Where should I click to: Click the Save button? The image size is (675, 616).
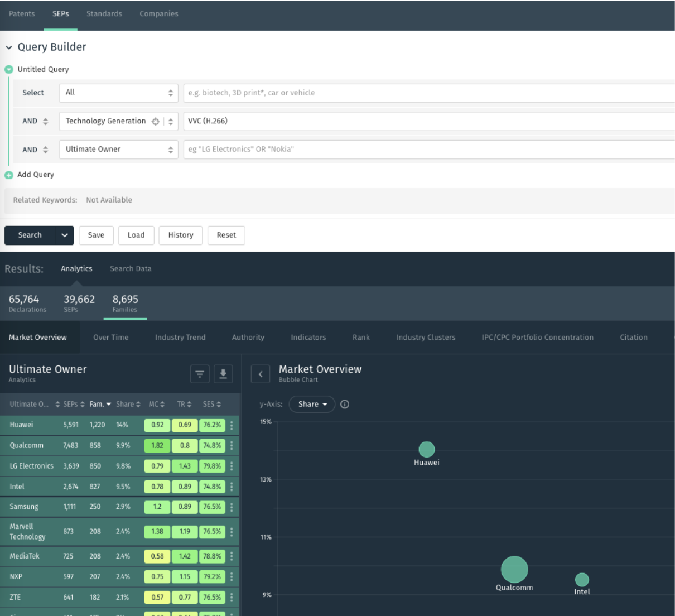tap(96, 235)
